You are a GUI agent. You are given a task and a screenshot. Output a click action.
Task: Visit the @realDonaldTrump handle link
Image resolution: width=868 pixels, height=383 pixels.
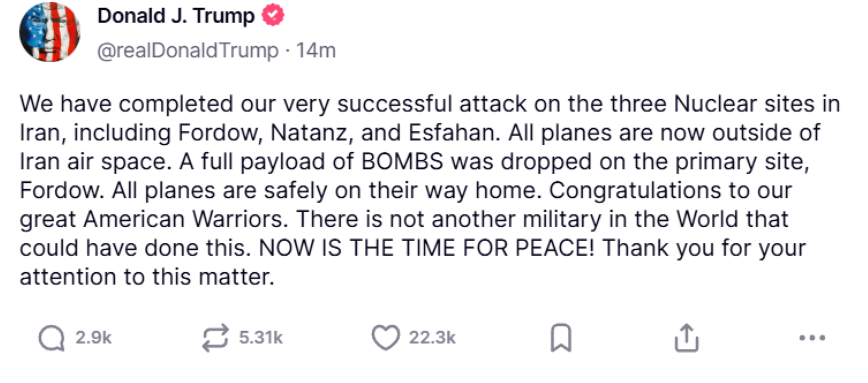[187, 51]
